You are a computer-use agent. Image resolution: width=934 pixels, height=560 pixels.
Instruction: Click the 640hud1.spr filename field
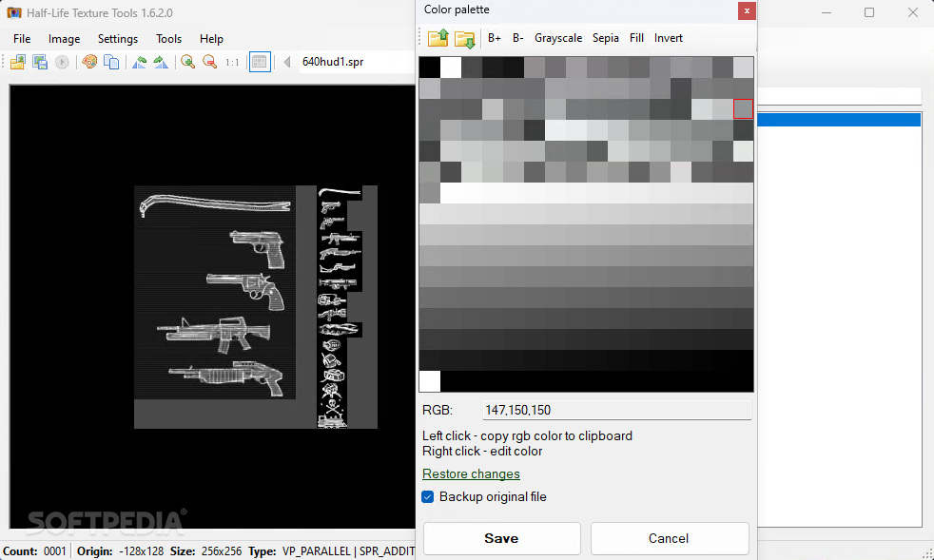[357, 62]
